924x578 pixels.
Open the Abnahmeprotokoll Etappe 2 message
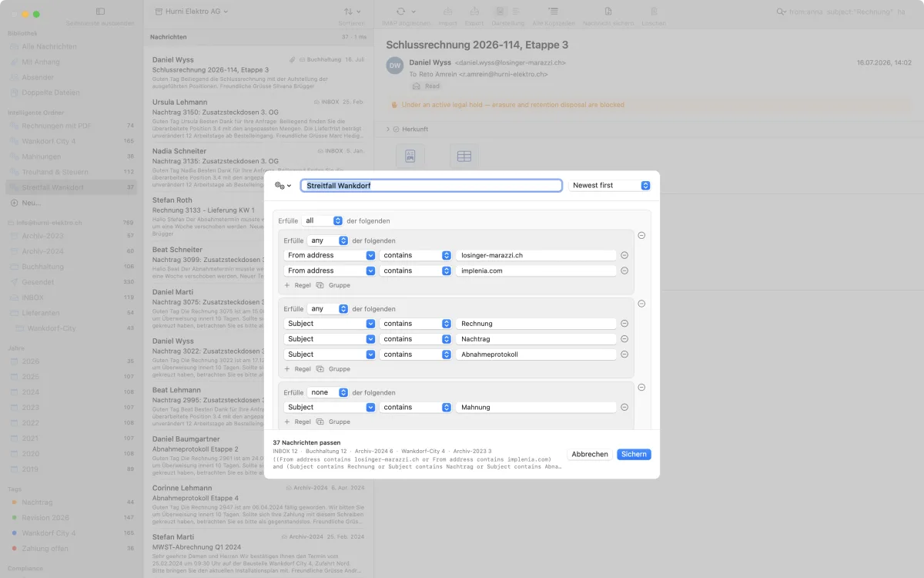pos(258,455)
